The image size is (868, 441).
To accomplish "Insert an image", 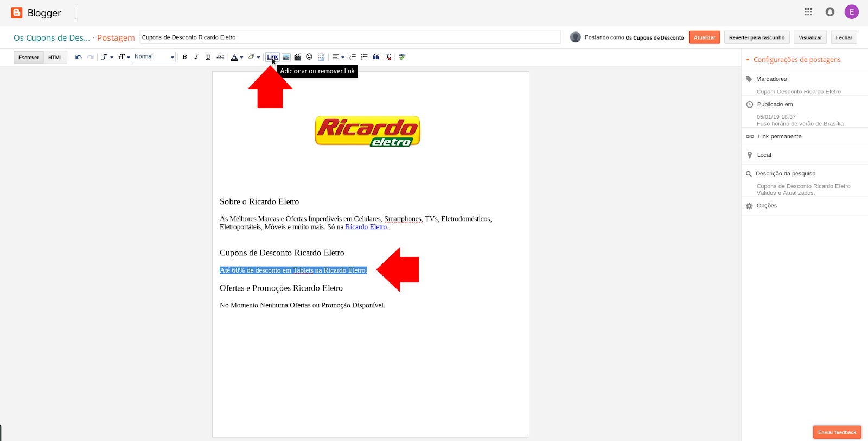I will click(x=286, y=57).
